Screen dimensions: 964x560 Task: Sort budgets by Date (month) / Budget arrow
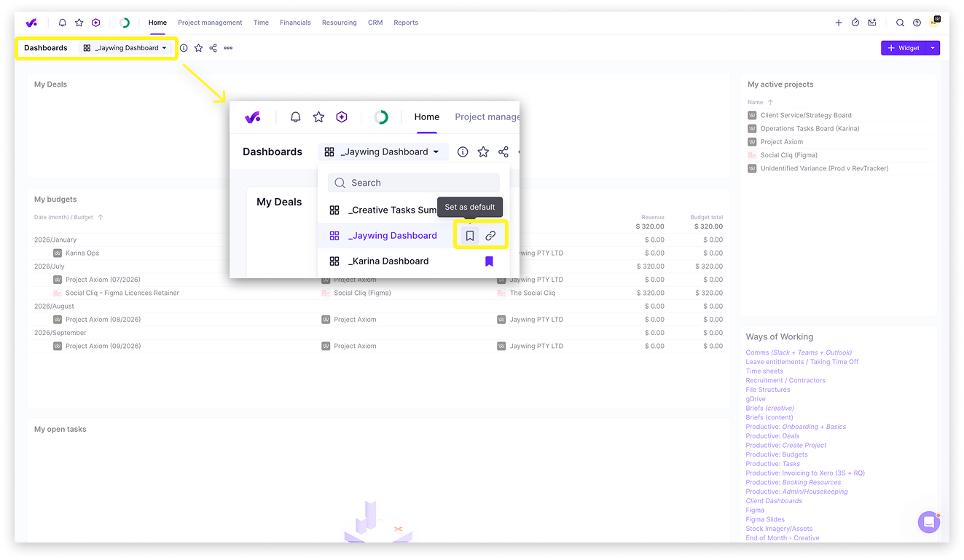coord(101,217)
